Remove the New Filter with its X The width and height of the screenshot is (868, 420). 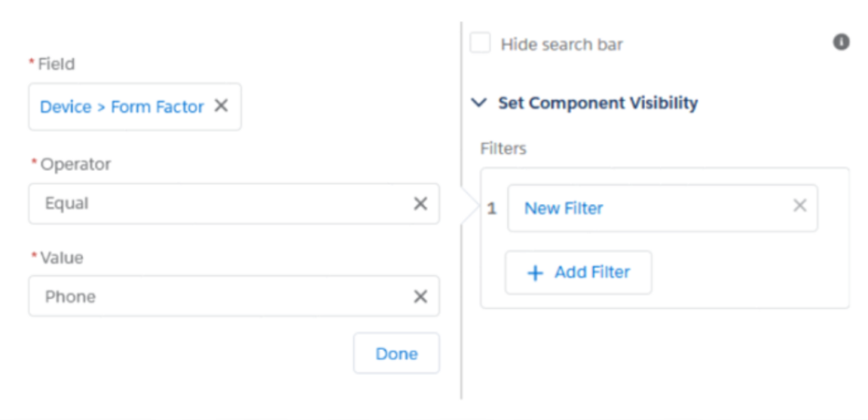799,206
